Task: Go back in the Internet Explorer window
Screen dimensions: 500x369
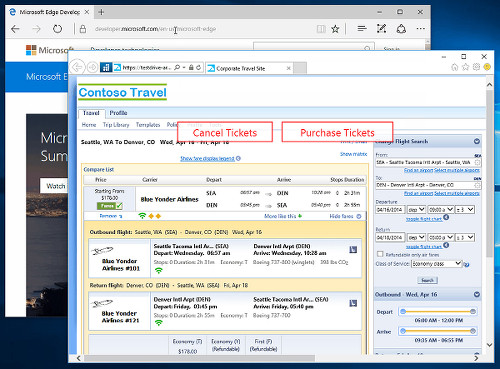Action: (x=77, y=67)
